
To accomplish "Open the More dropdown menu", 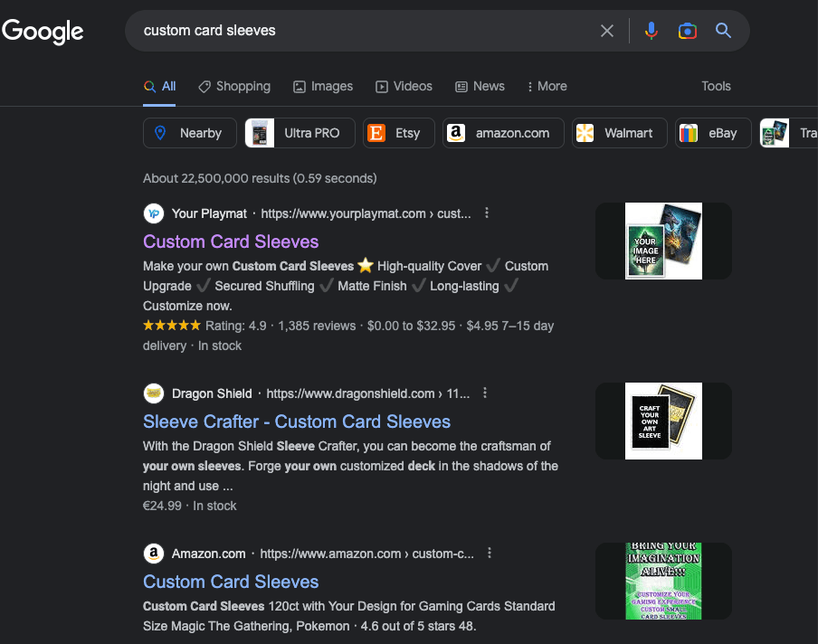I will [547, 87].
